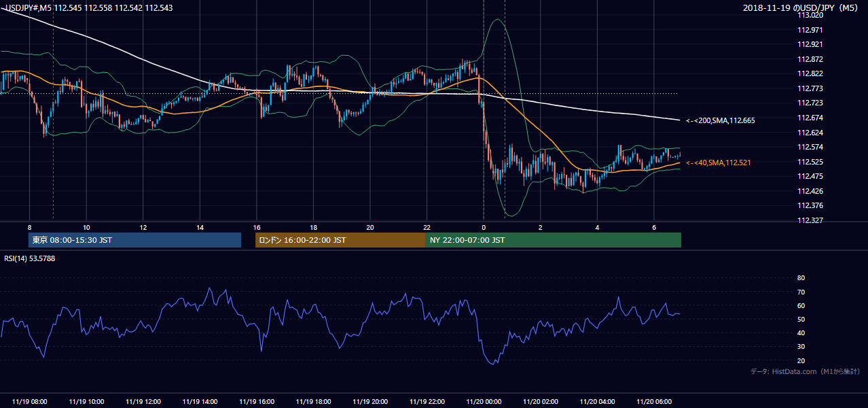Image resolution: width=868 pixels, height=408 pixels.
Task: Click hour marker 14 under price chart
Action: [x=200, y=227]
